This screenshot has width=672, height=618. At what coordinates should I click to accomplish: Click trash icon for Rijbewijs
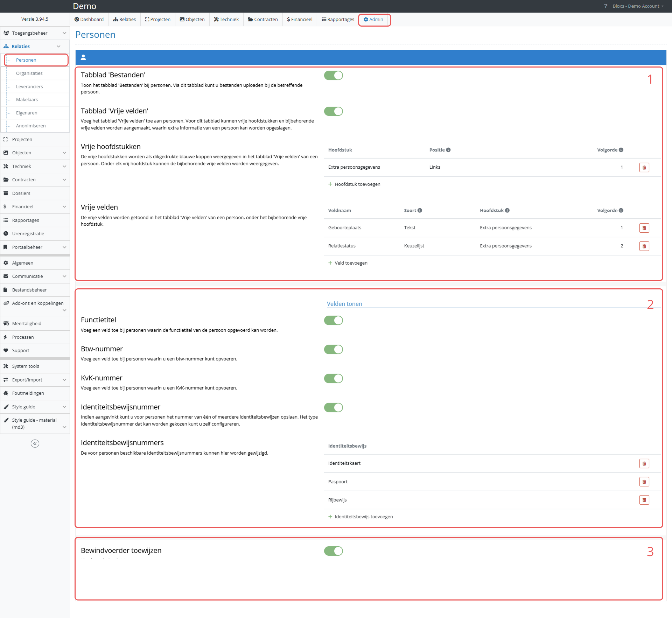click(644, 500)
